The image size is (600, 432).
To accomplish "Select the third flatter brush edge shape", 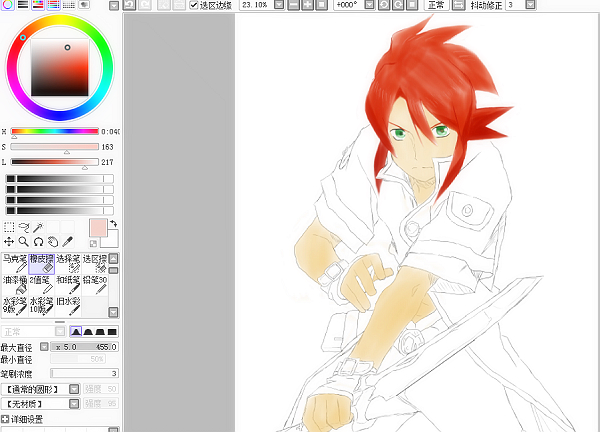I will (100, 331).
